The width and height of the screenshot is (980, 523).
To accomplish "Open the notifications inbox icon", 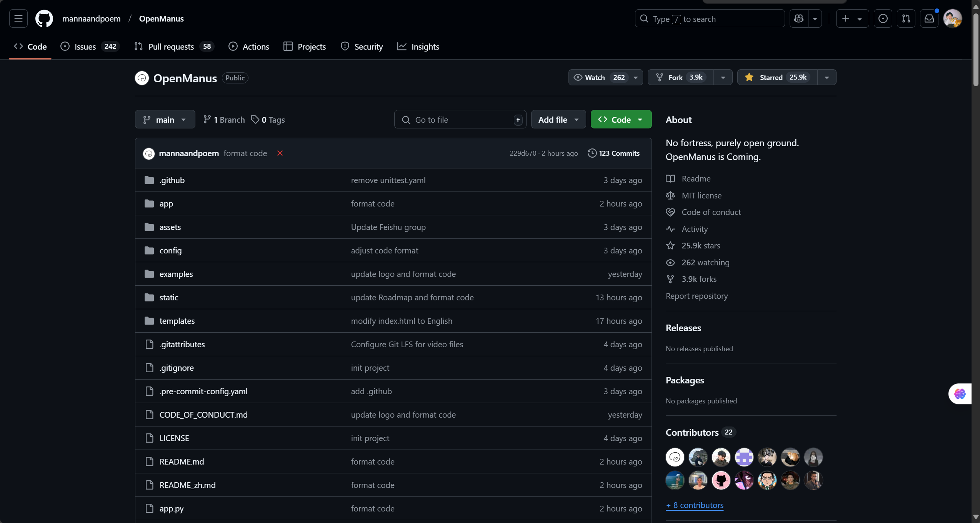I will coord(929,18).
